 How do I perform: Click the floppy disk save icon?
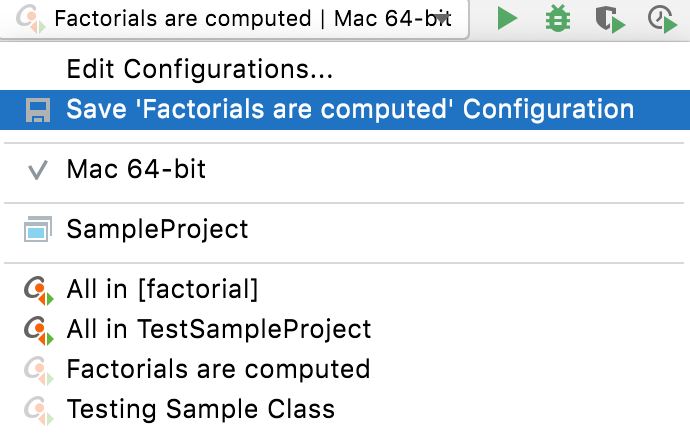pos(37,110)
